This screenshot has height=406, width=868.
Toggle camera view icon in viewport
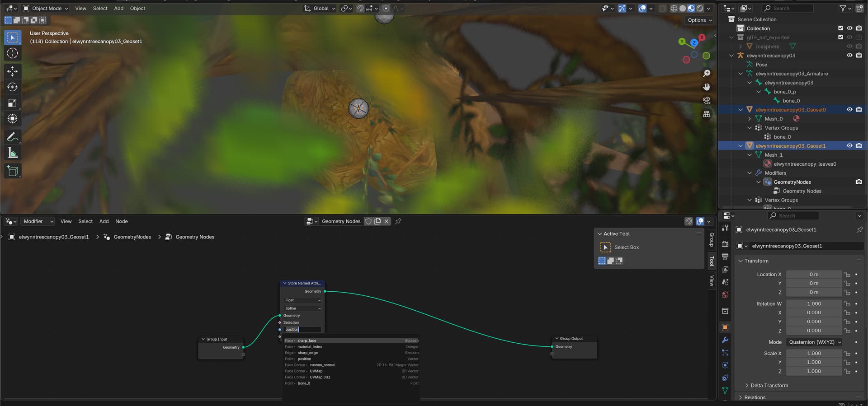coord(707,101)
